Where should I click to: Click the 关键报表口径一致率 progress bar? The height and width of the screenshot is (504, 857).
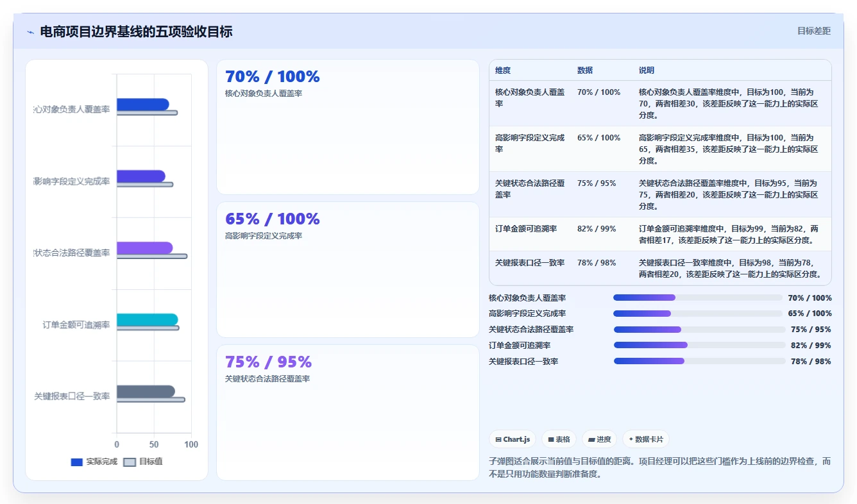tap(699, 361)
